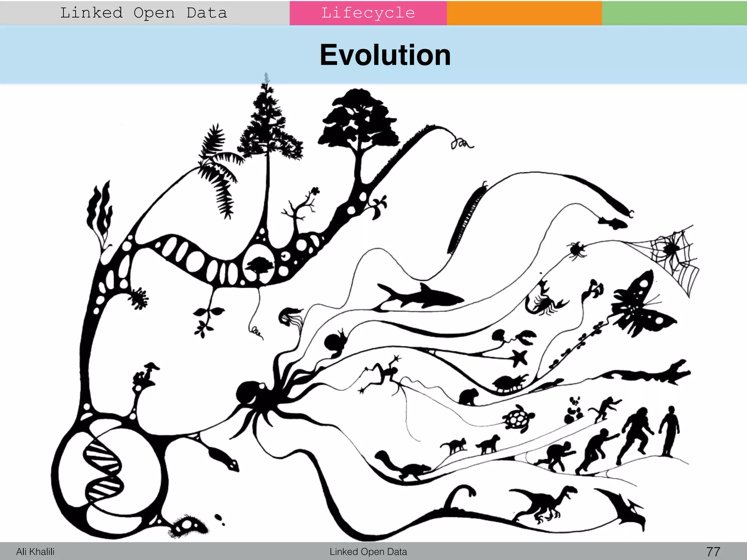This screenshot has height=560, width=747.
Task: Open the pink Lifecycle tab
Action: pyautogui.click(x=368, y=13)
